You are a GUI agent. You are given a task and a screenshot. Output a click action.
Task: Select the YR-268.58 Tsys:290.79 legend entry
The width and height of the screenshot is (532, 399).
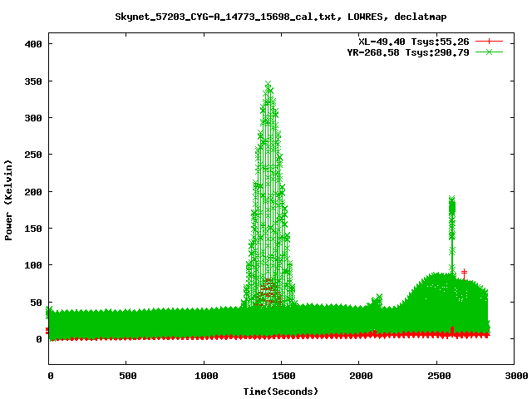point(408,52)
